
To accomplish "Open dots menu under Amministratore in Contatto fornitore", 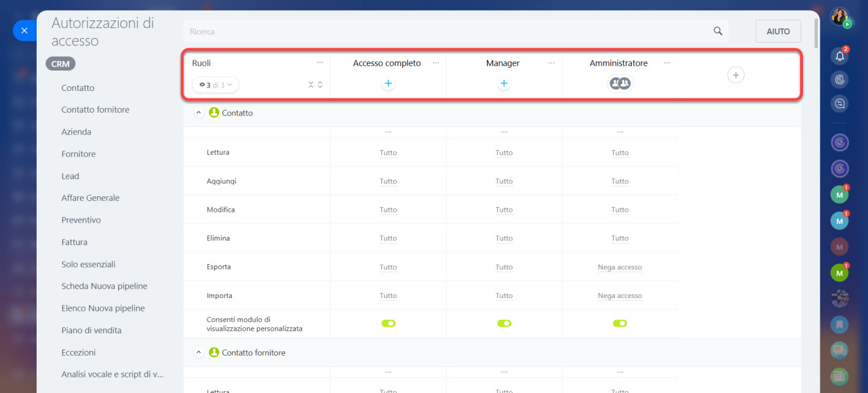I will click(x=620, y=372).
